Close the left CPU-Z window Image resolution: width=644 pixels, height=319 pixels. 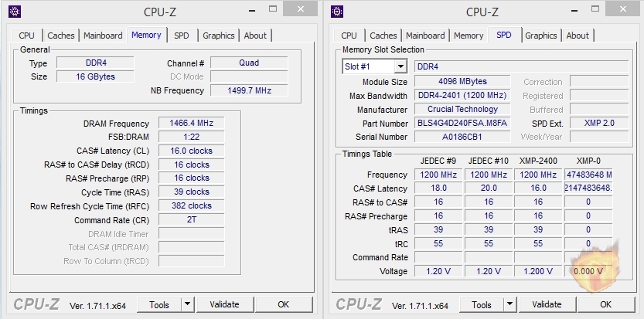click(300, 8)
